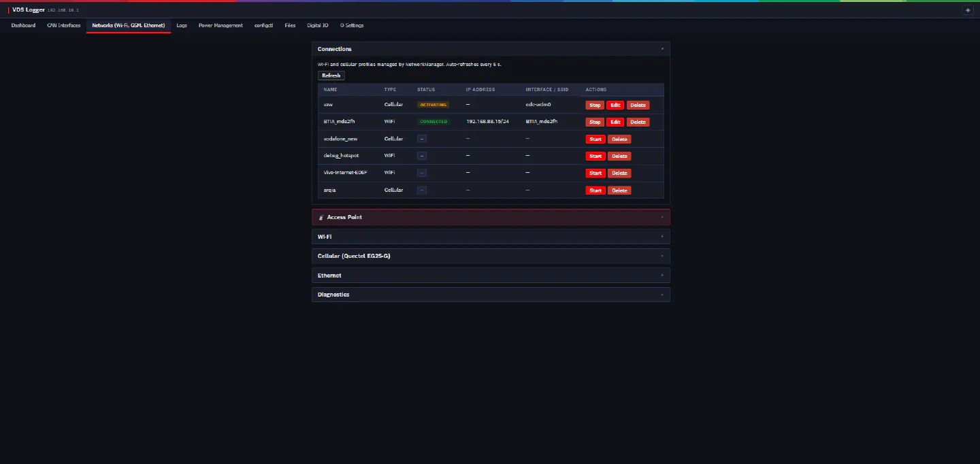Open the Settings tab with gear icon
Viewport: 980px width, 464px height.
(352, 25)
